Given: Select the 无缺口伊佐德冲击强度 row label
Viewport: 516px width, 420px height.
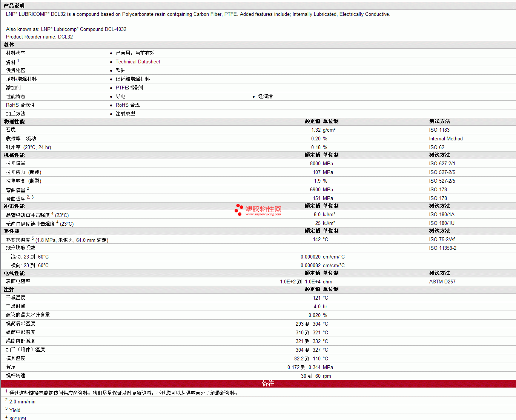Looking at the screenshot, I should point(40,223).
